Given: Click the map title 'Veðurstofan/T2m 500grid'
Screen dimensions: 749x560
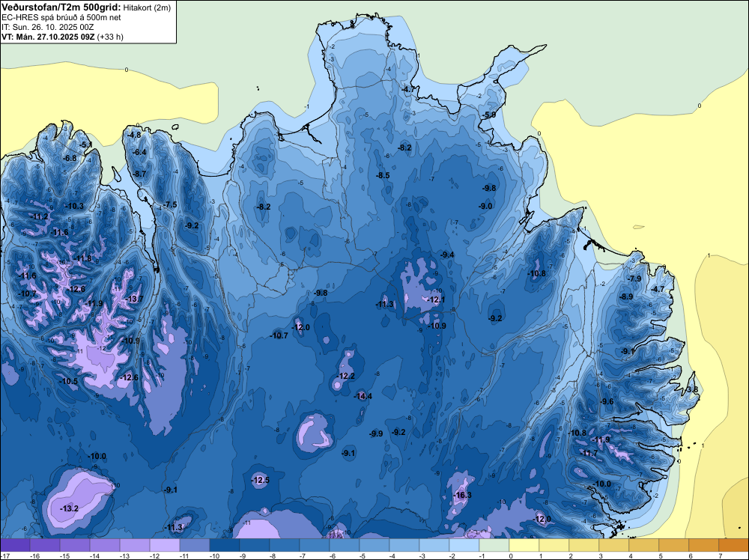Looking at the screenshot, I should [61, 7].
